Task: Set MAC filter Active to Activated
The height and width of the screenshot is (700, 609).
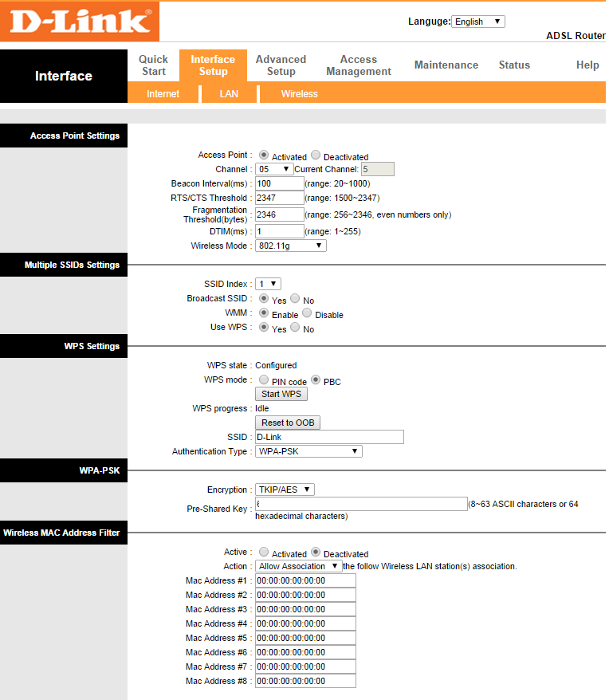Action: (x=264, y=552)
